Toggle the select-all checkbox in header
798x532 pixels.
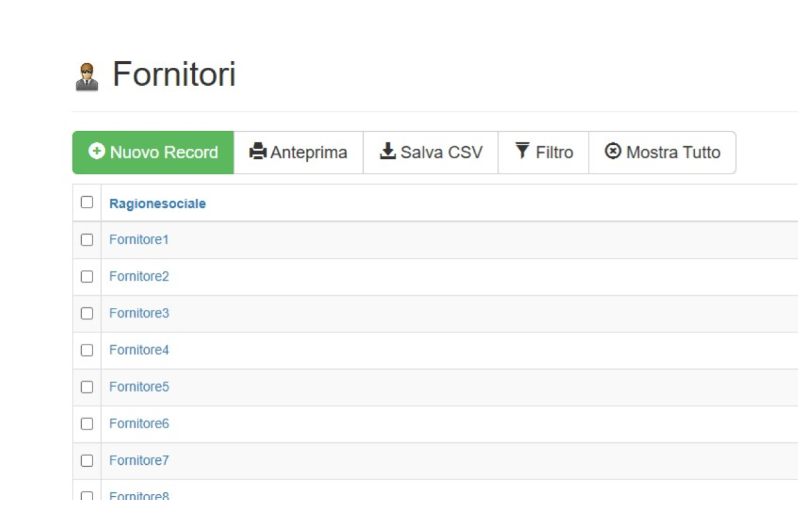tap(87, 202)
